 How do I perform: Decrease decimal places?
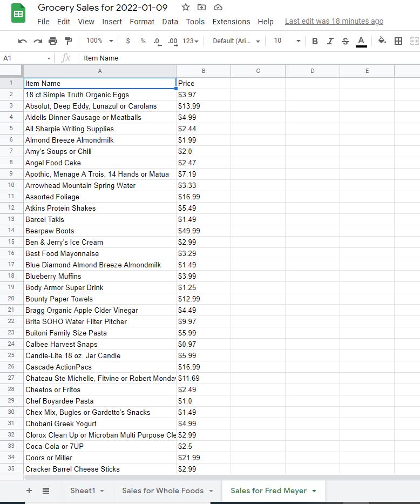coord(157,42)
